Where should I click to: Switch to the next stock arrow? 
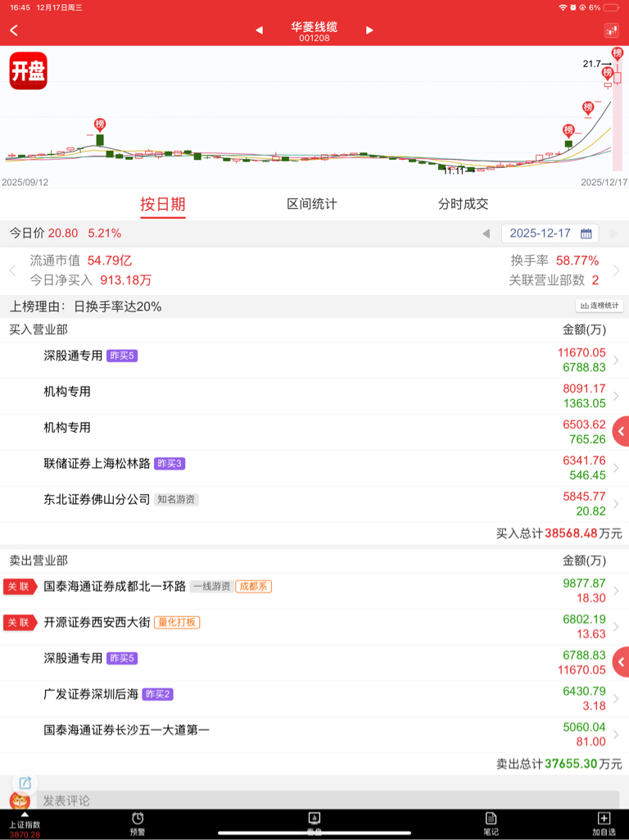pyautogui.click(x=369, y=30)
